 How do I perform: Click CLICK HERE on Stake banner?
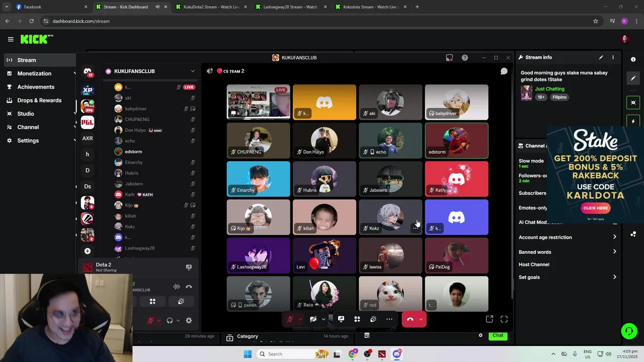pyautogui.click(x=596, y=208)
